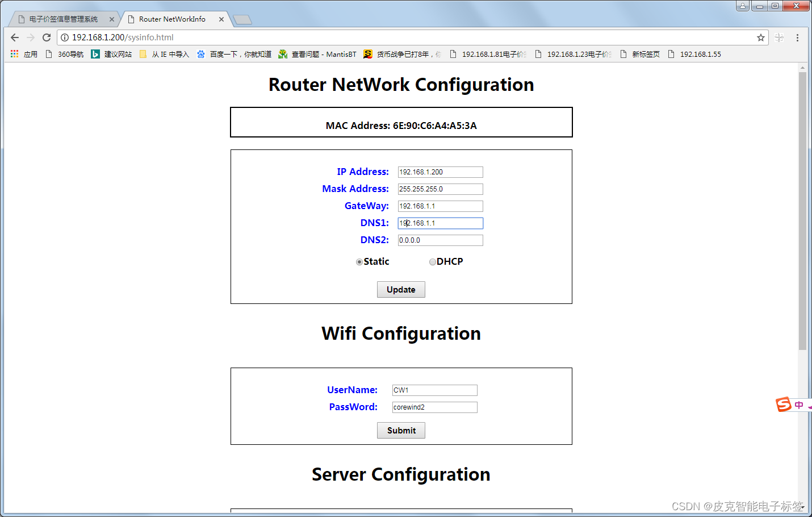Click the IP Address input field
The image size is (812, 517).
tap(441, 172)
